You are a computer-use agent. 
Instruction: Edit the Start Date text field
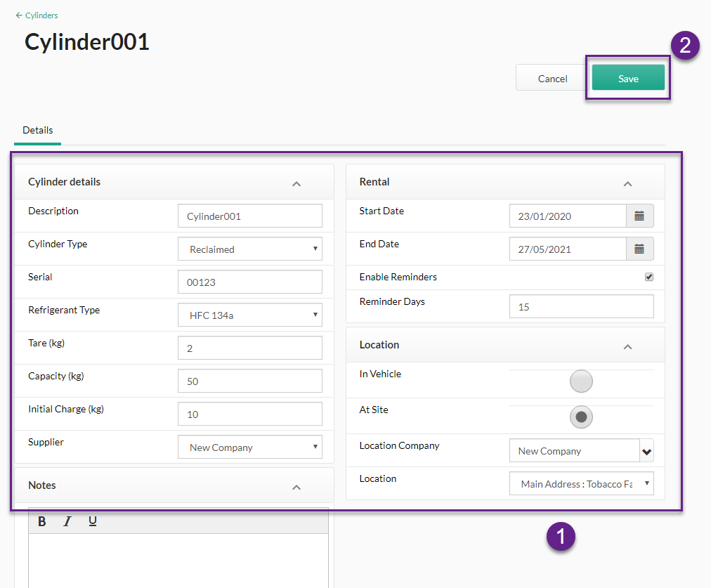(x=568, y=216)
